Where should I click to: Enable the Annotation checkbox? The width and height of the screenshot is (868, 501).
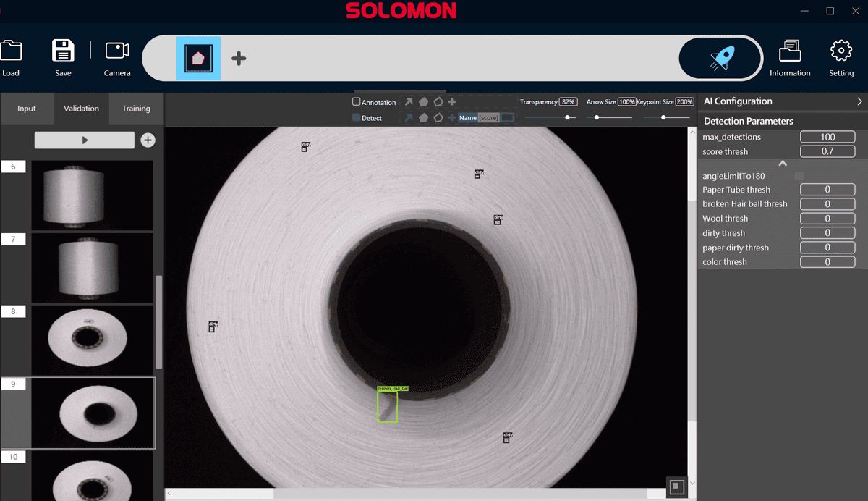[357, 102]
